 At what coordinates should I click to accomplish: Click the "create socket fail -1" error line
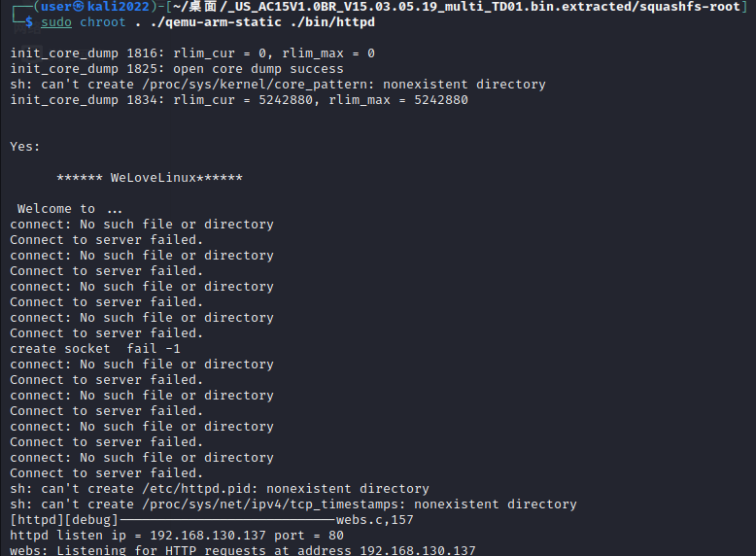tap(95, 349)
